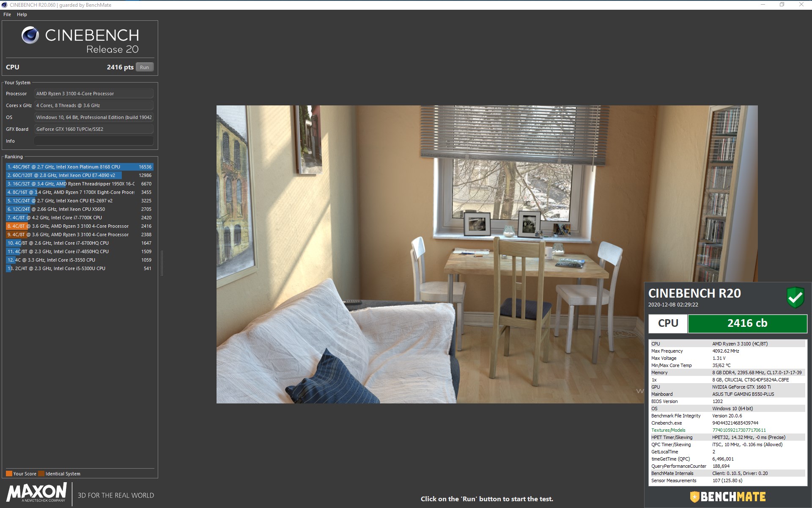812x508 pixels.
Task: Click the Identical System legend swatch
Action: tap(41, 474)
